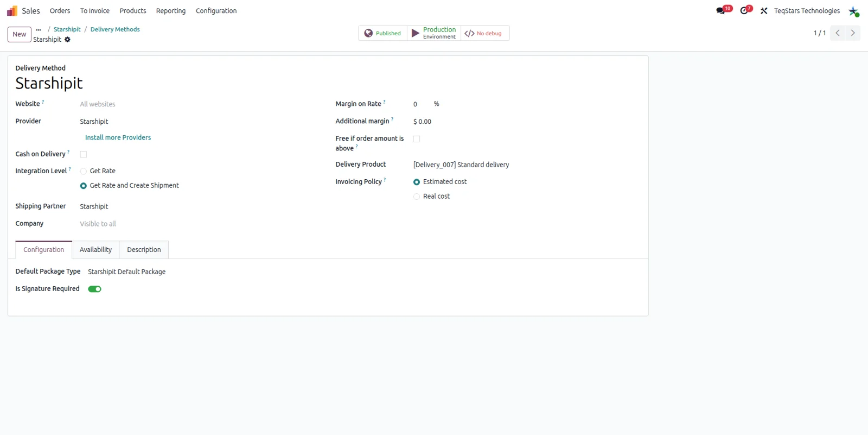The image size is (868, 435).
Task: Switch to the Description tab
Action: point(144,250)
